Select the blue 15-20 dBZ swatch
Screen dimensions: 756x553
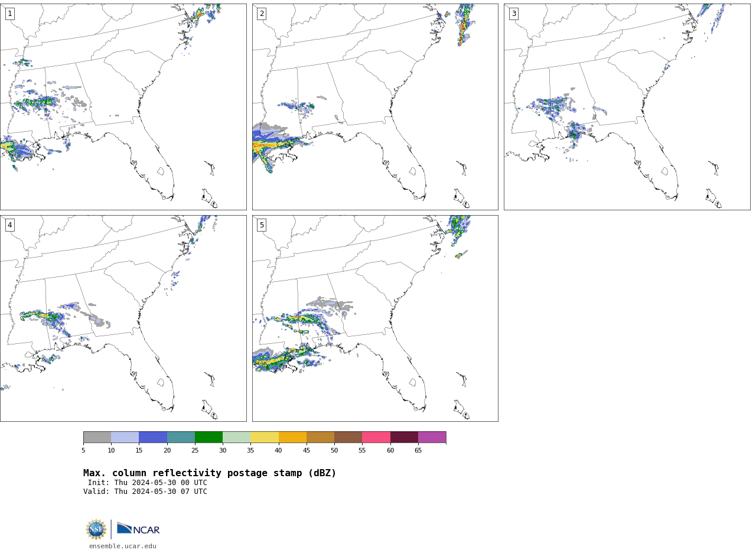coord(153,437)
